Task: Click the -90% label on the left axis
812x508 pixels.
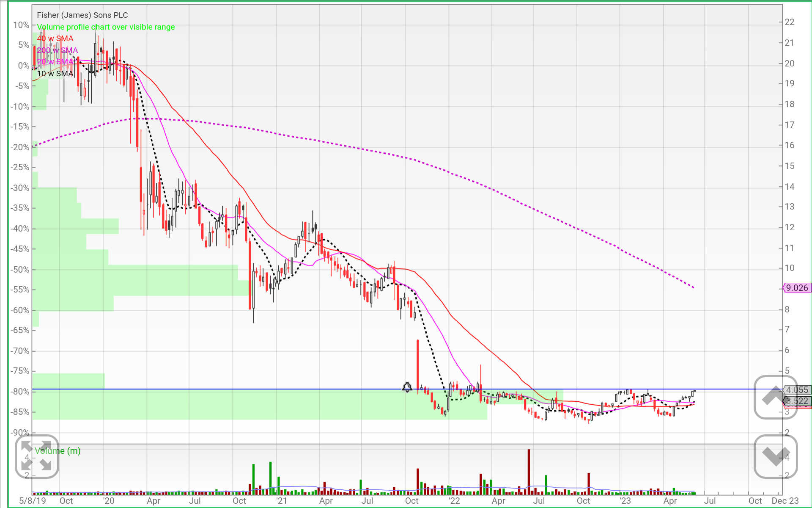Action: [x=20, y=433]
